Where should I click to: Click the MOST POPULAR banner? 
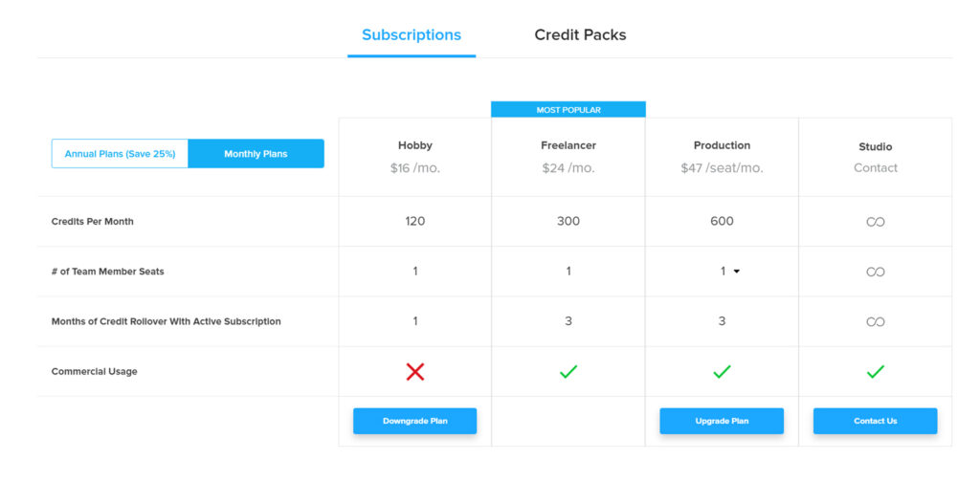[568, 109]
